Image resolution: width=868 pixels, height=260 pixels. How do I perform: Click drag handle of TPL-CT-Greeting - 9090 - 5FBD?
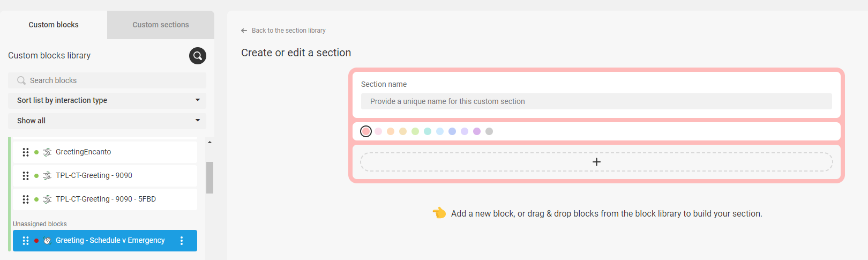tap(26, 199)
